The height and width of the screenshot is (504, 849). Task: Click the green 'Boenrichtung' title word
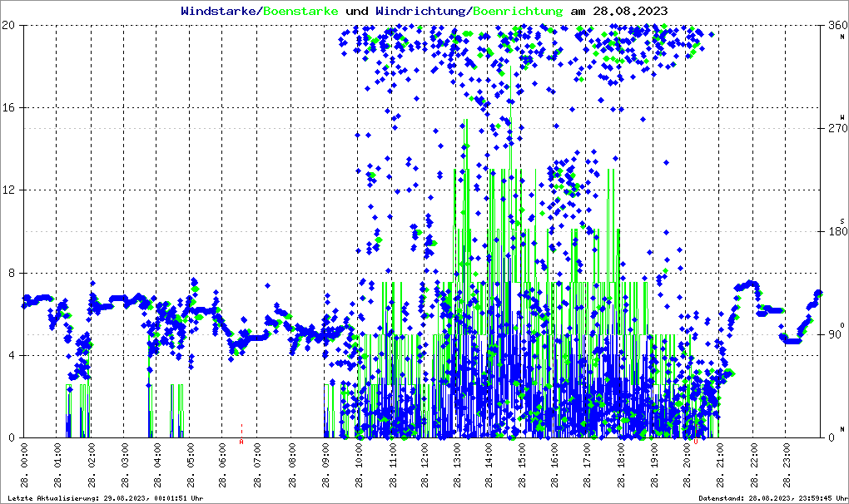coord(518,11)
